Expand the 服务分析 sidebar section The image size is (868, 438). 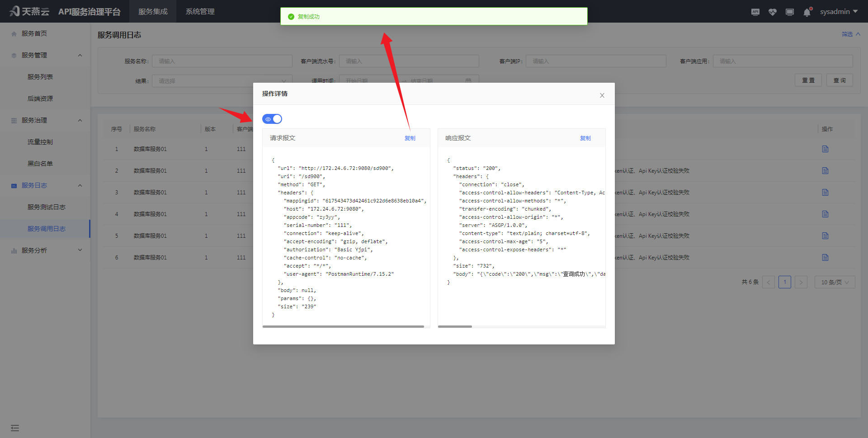45,250
